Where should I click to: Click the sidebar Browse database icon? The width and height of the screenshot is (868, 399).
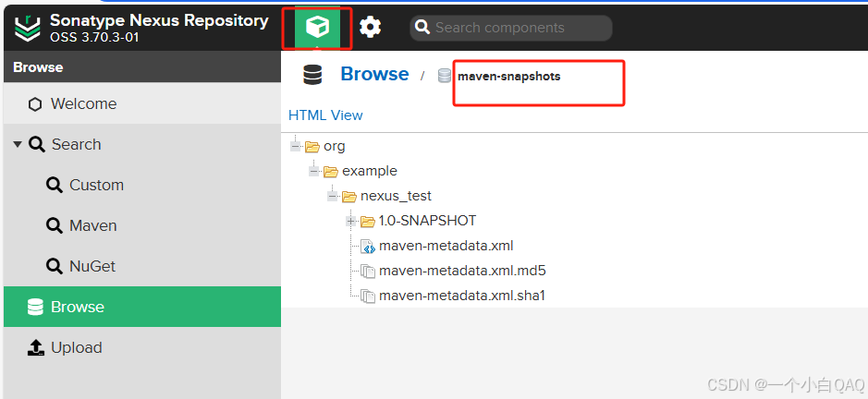pos(35,308)
